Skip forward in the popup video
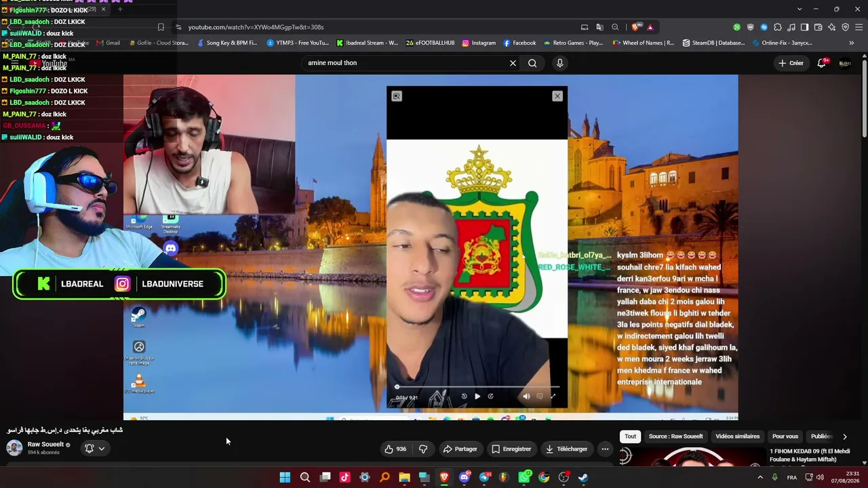The width and height of the screenshot is (868, 488). point(490,396)
